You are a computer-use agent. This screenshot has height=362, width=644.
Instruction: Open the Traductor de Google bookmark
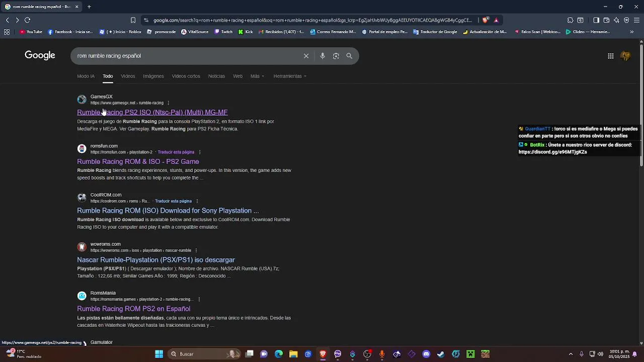tap(435, 32)
